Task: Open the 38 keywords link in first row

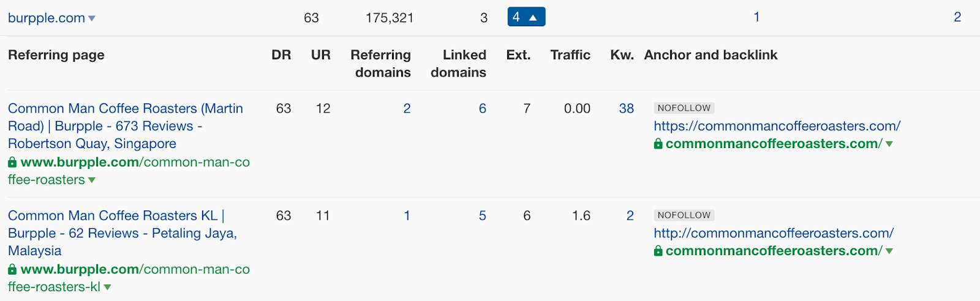Action: click(x=626, y=108)
